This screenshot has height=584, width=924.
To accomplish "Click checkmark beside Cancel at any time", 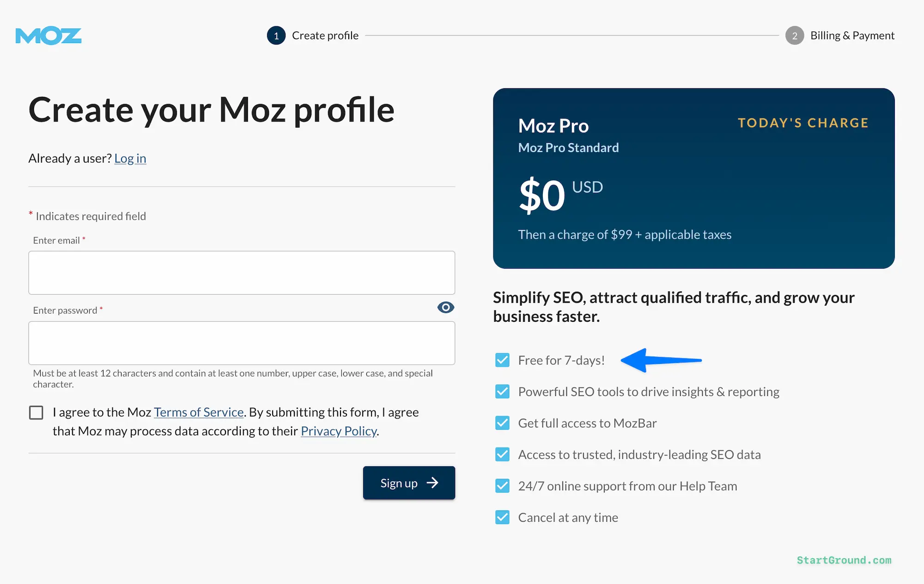I will click(x=502, y=517).
